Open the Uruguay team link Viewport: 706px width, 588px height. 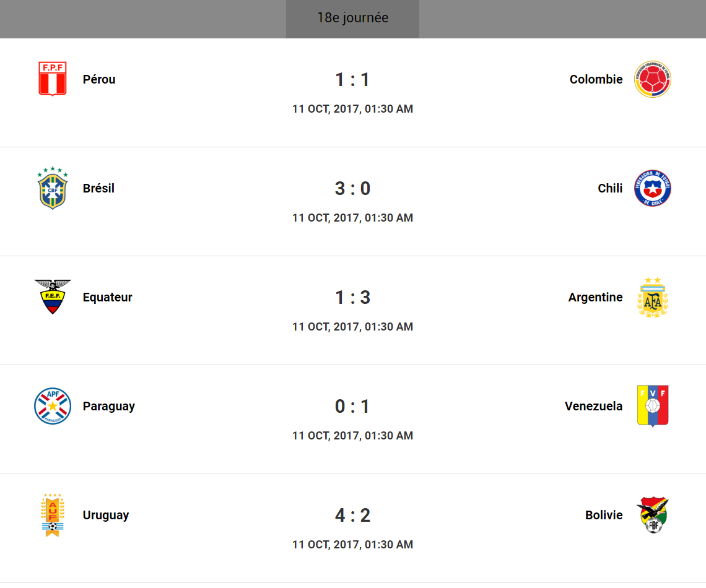[106, 515]
